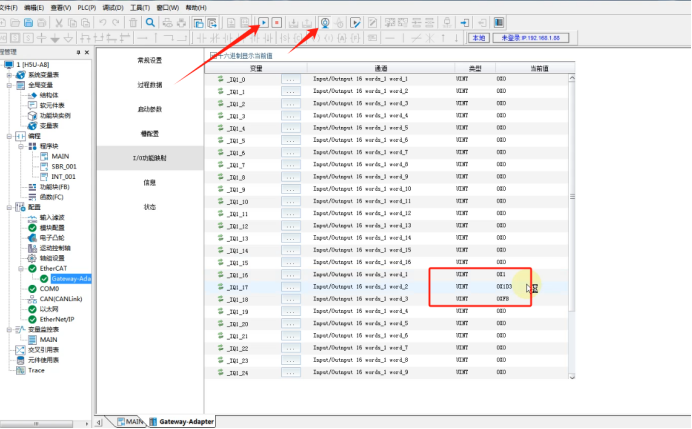Screen dimensions: 692x429
Task: Click the 本地 button in the toolbar
Action: 479,38
